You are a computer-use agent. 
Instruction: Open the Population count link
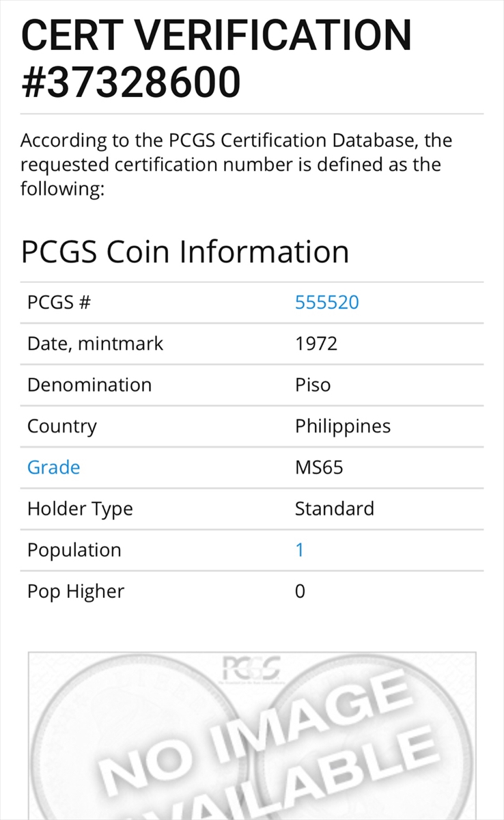[x=299, y=549]
